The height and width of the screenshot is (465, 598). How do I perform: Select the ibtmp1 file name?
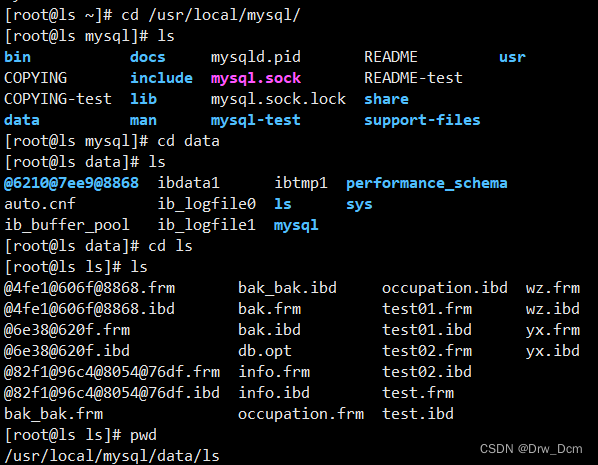pyautogui.click(x=301, y=183)
